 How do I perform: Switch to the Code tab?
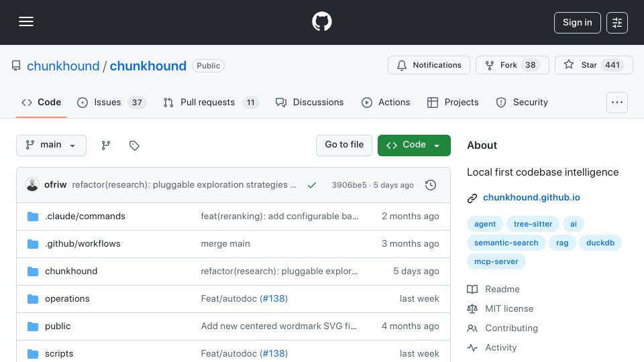coord(41,102)
